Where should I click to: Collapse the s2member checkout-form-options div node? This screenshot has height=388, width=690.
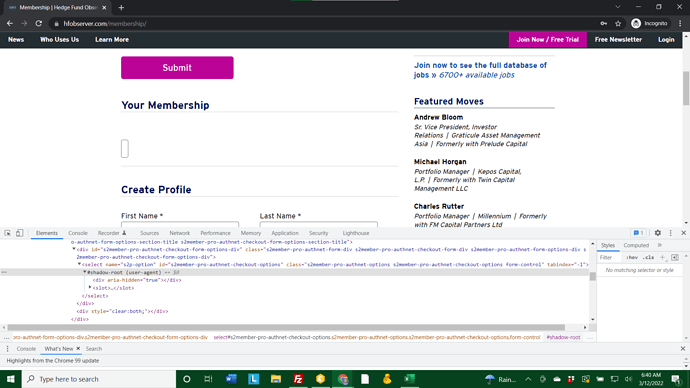coord(74,249)
